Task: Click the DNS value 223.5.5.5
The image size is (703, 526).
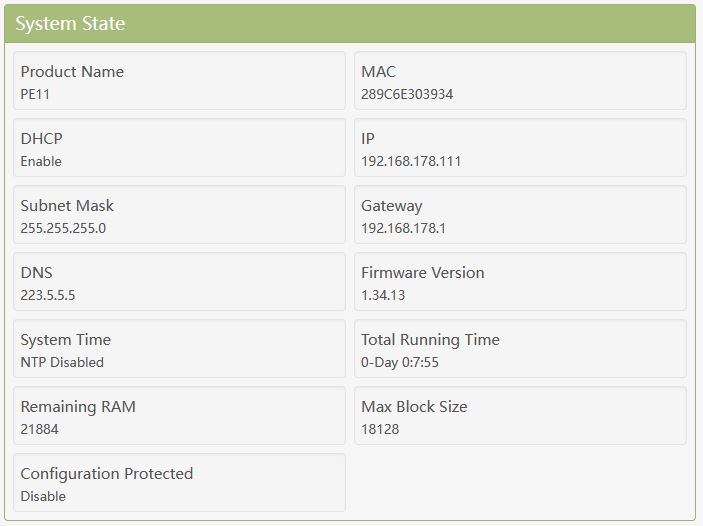Action: [x=48, y=295]
